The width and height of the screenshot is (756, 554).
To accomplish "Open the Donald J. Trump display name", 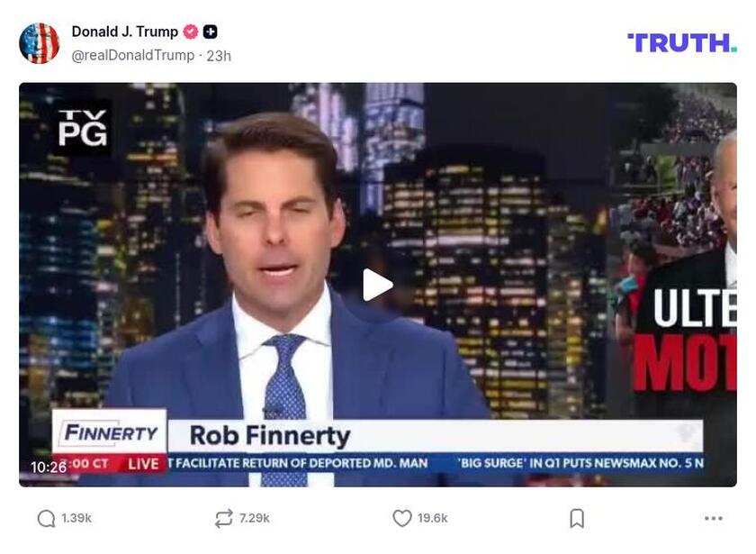I will coord(125,32).
